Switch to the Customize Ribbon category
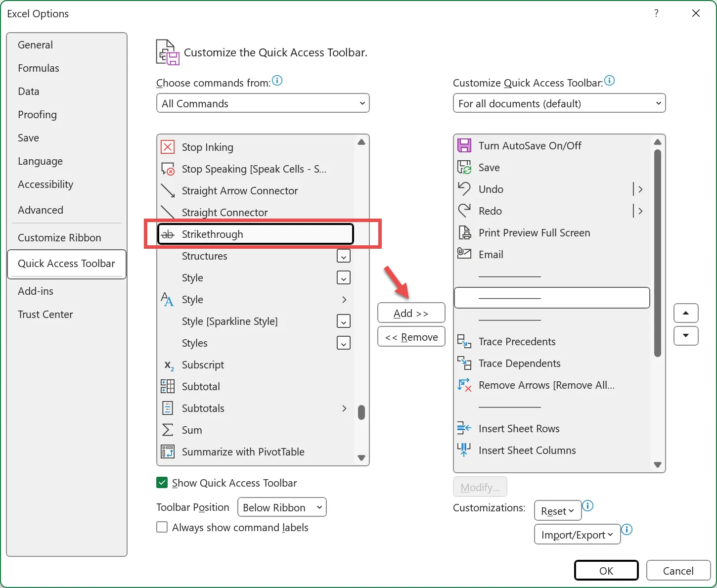The height and width of the screenshot is (588, 717). pos(59,238)
